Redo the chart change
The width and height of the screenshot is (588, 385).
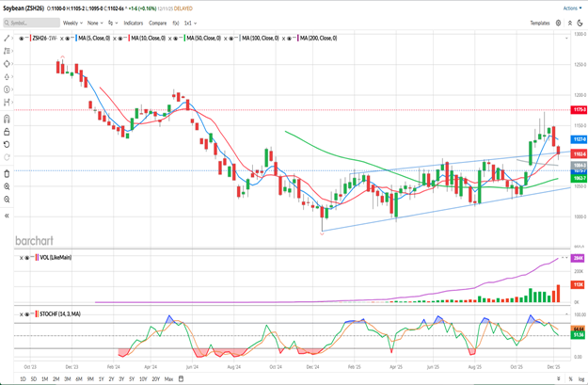7,157
